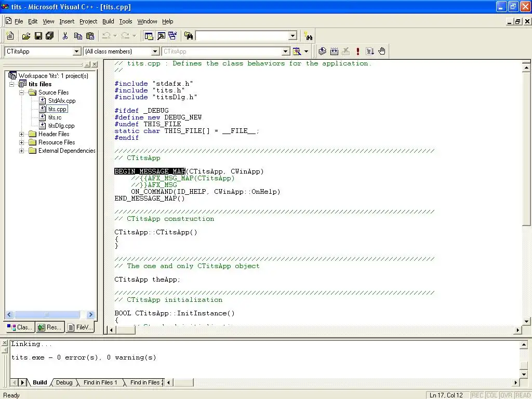Image resolution: width=532 pixels, height=399 pixels.
Task: Open the WizardBar members combo arrow
Action: click(286, 51)
